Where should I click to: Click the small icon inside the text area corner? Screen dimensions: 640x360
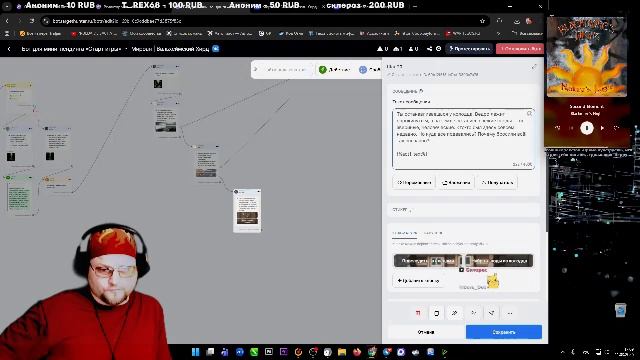(529, 113)
